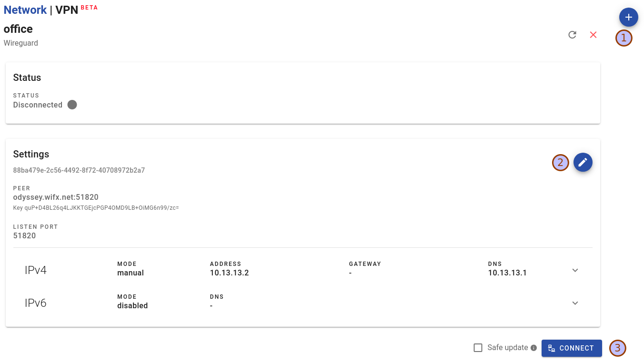
Task: Click the Safe update label text
Action: [x=507, y=348]
